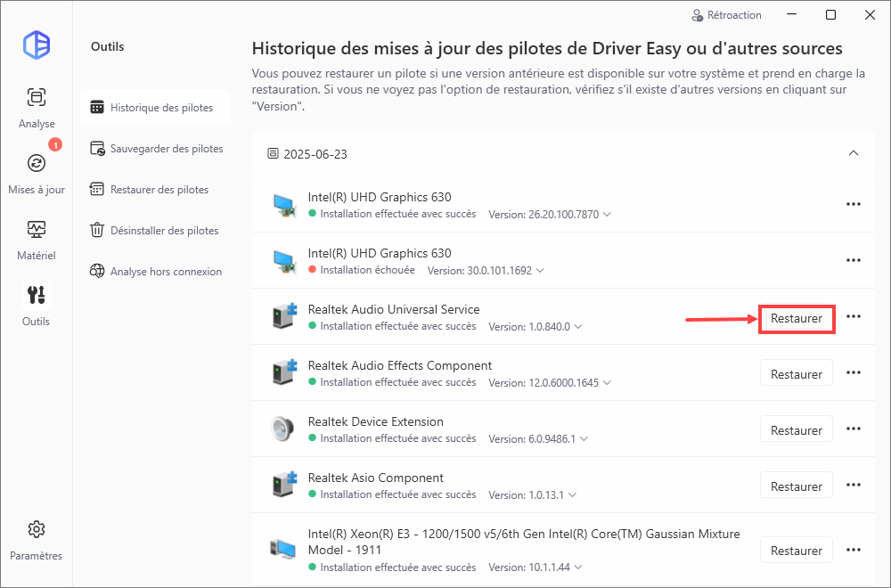The width and height of the screenshot is (891, 588).
Task: Restore Realtek Audio Effects Component driver
Action: pyautogui.click(x=797, y=374)
